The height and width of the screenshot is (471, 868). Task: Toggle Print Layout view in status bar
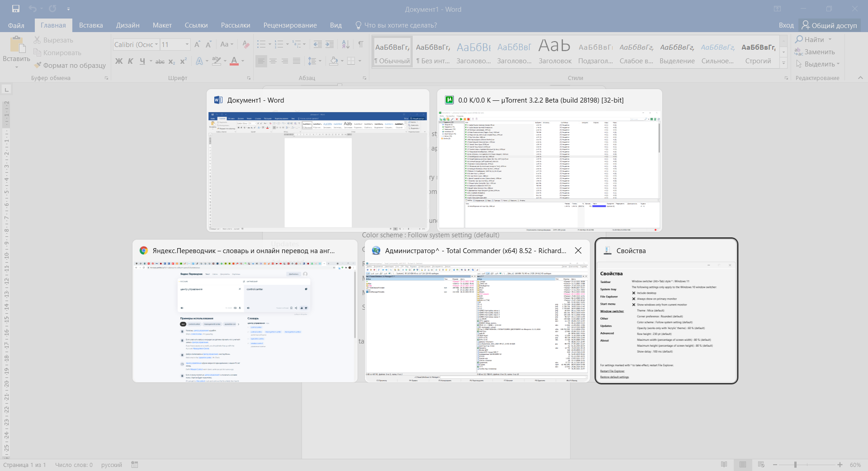(x=743, y=465)
